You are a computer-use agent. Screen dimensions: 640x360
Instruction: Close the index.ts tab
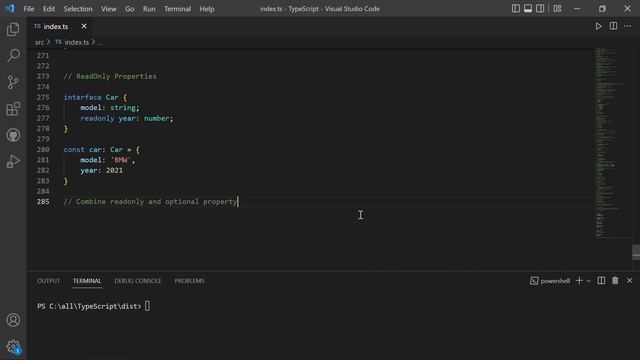(x=84, y=26)
